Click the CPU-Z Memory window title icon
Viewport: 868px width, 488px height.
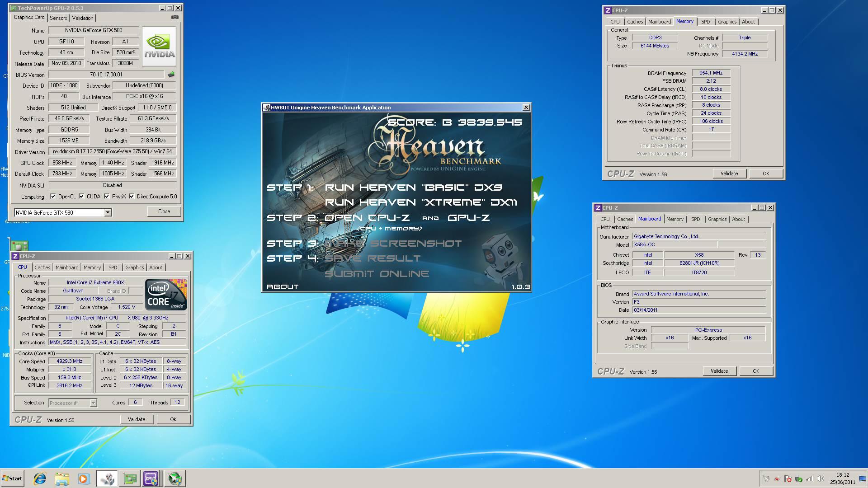click(608, 10)
